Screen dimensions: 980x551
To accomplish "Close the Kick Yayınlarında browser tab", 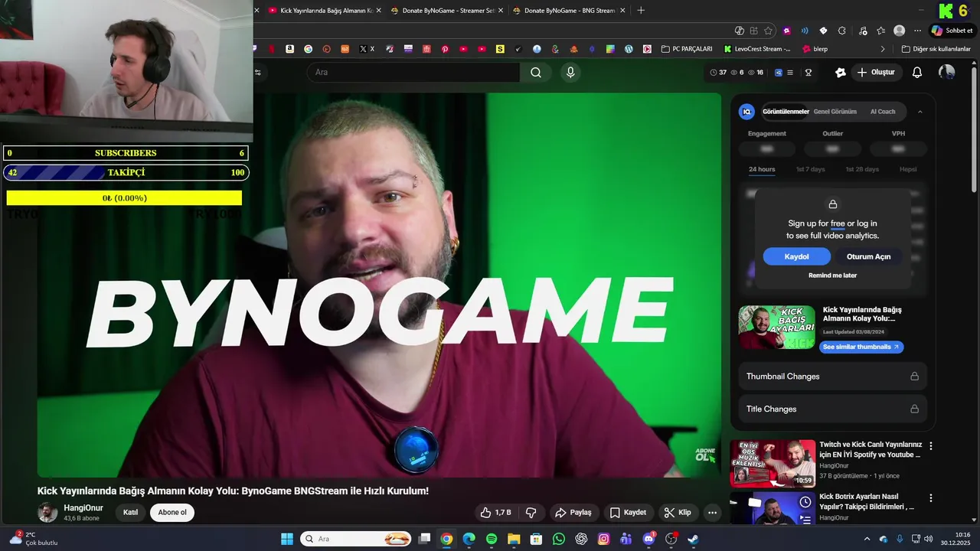I will pyautogui.click(x=378, y=10).
